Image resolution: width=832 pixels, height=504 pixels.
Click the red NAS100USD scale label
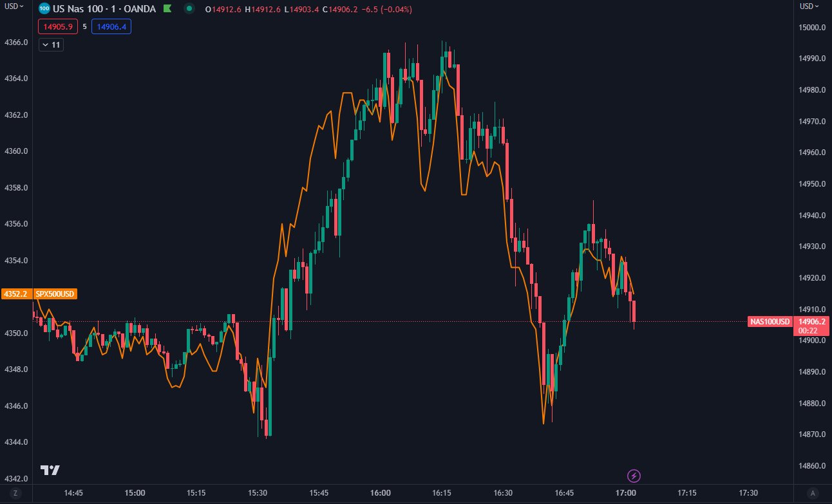point(770,321)
